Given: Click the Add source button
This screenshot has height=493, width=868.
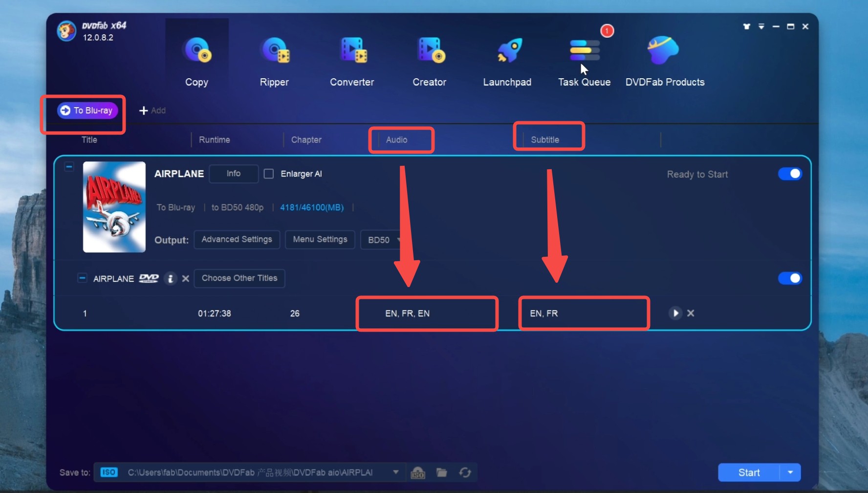Looking at the screenshot, I should [x=152, y=111].
